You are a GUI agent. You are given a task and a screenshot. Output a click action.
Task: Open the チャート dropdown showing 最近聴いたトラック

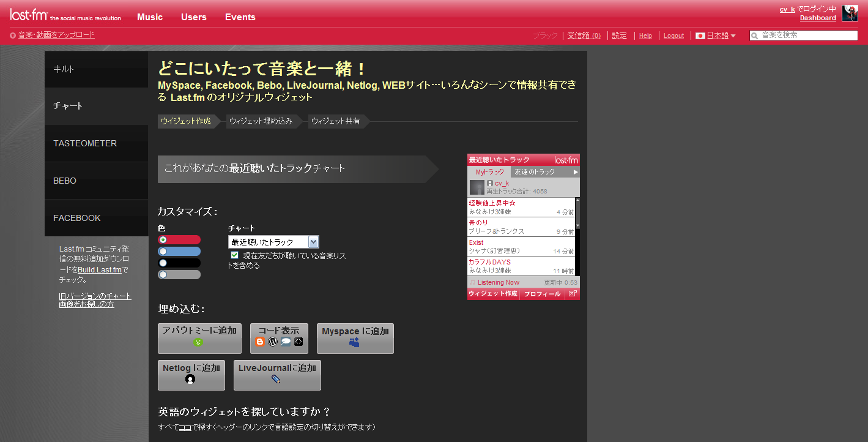273,242
